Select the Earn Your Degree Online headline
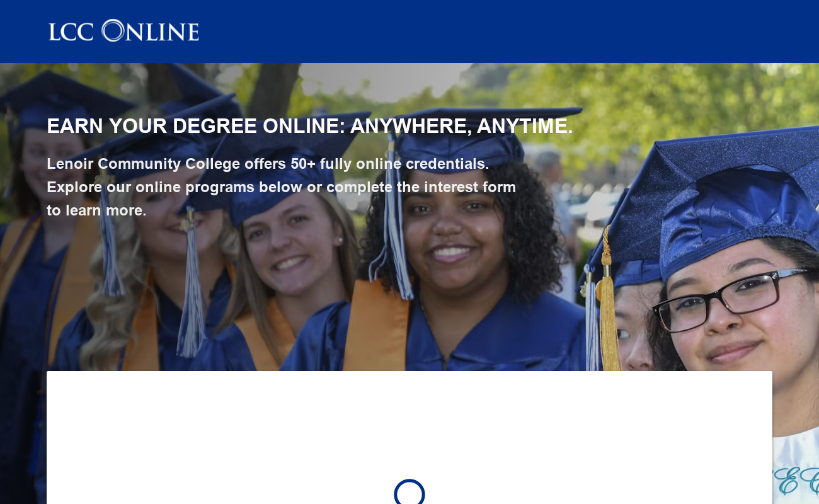The image size is (819, 504). coord(310,126)
